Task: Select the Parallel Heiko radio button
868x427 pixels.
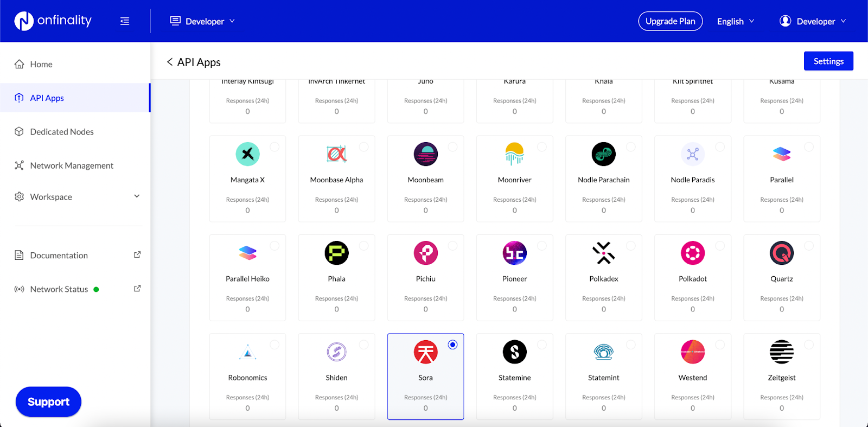Action: (275, 246)
